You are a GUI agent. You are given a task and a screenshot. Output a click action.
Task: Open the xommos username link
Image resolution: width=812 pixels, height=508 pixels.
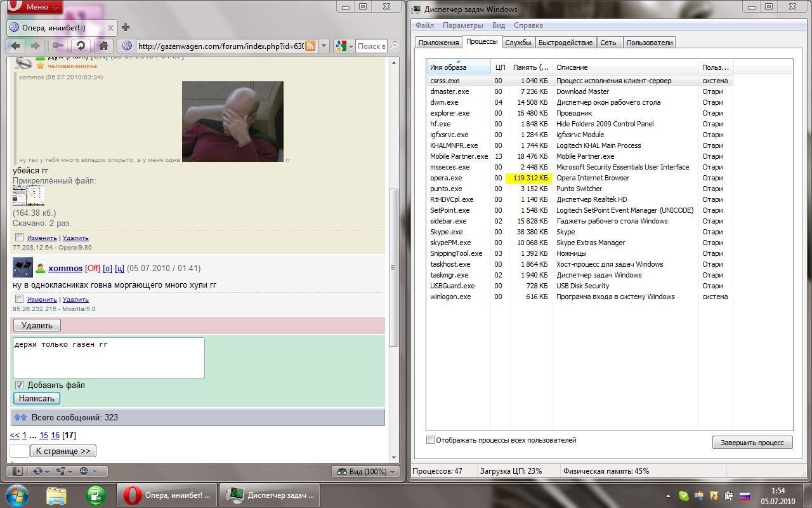coord(65,268)
